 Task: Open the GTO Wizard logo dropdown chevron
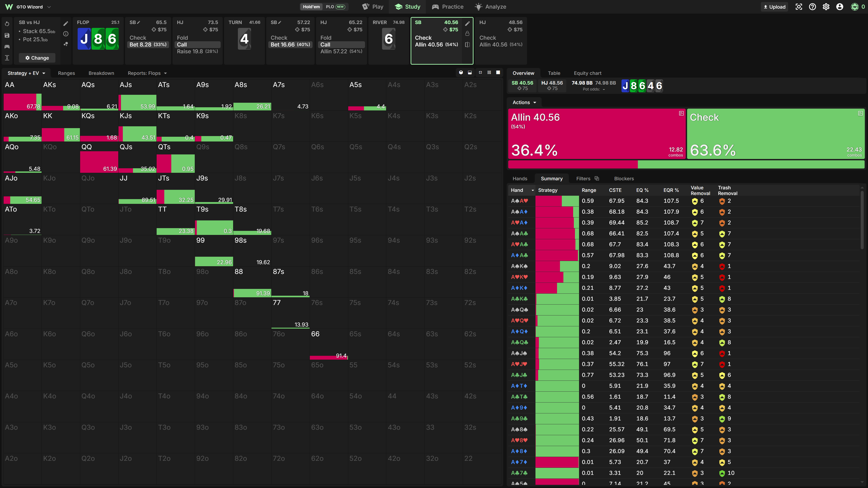click(49, 7)
